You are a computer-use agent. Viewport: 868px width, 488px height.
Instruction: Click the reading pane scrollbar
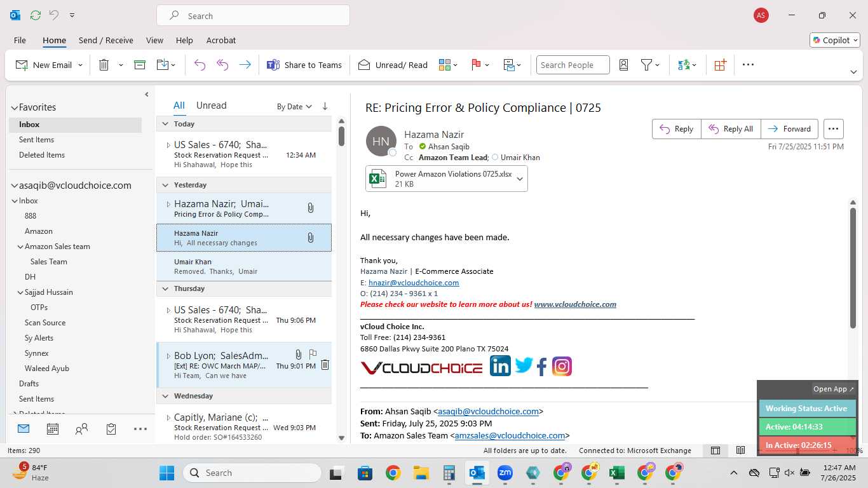pyautogui.click(x=853, y=268)
